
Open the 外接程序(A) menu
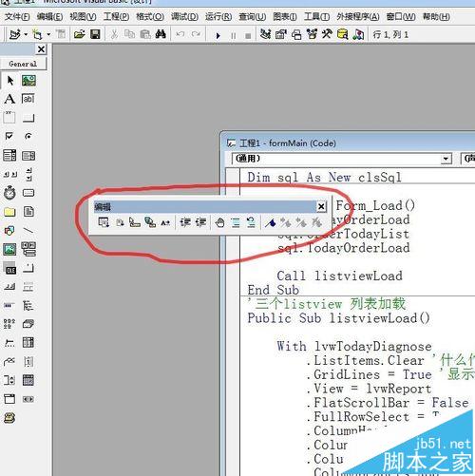(358, 16)
